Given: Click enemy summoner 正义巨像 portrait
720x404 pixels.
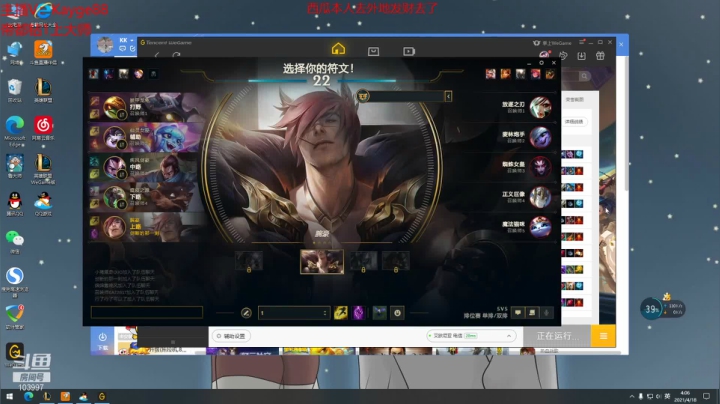Looking at the screenshot, I should pyautogui.click(x=540, y=197).
